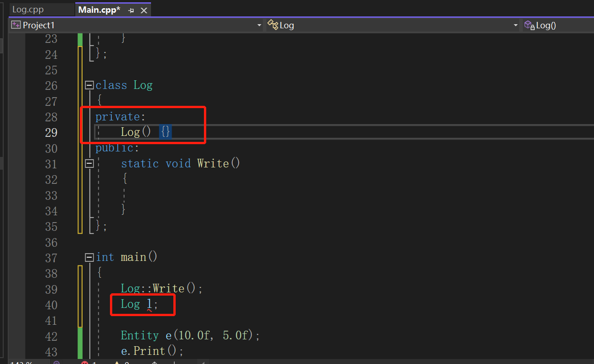Click line number 29 in the gutter

[51, 133]
